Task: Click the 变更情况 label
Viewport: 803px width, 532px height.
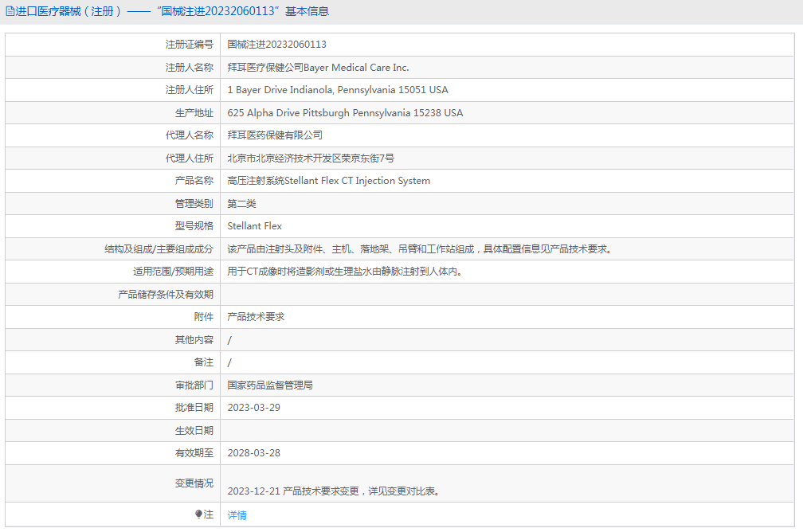Action: click(x=194, y=483)
